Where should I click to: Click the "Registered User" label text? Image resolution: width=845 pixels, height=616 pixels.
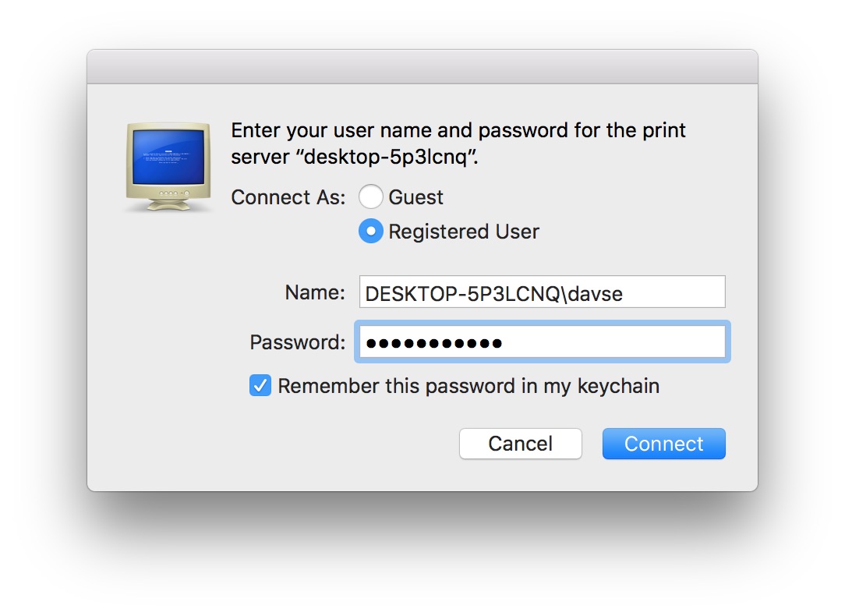pos(463,232)
